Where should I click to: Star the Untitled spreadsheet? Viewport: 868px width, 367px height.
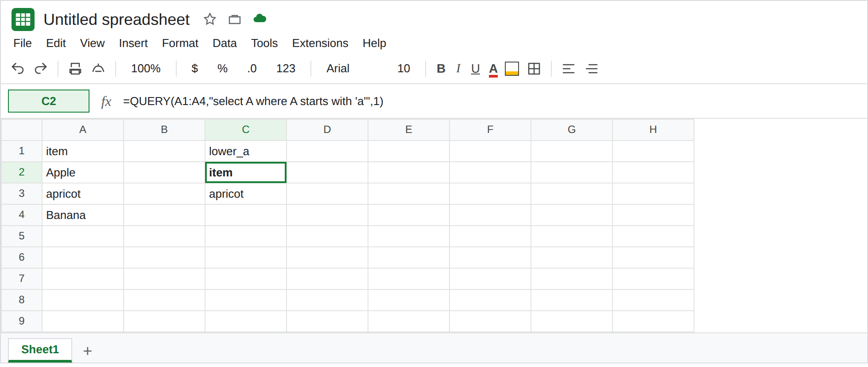tap(209, 19)
